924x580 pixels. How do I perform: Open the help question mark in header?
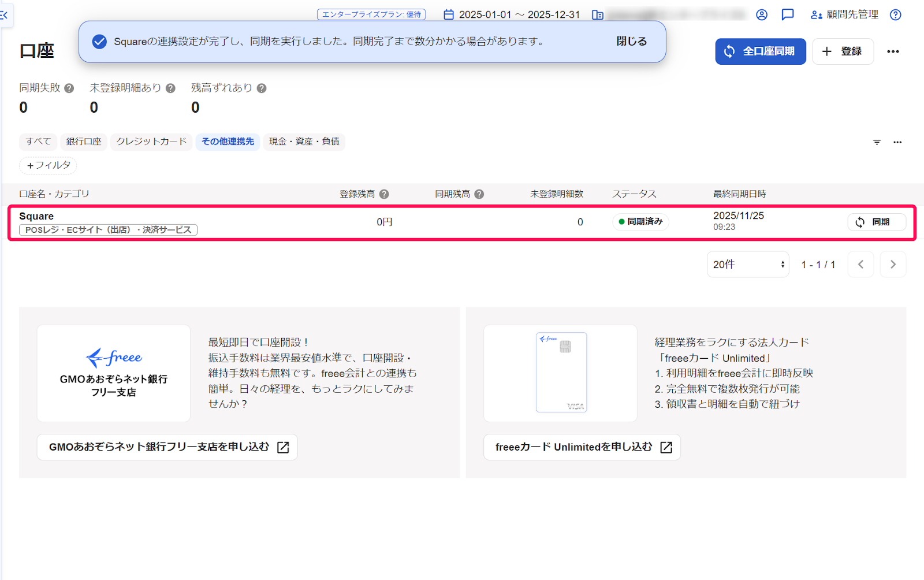coord(896,15)
